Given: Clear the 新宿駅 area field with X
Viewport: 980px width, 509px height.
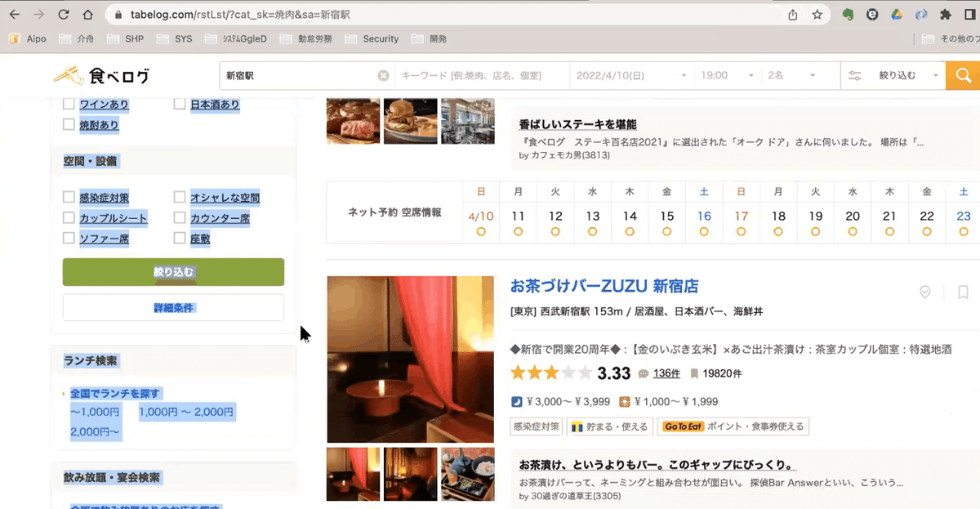Looking at the screenshot, I should [x=383, y=75].
